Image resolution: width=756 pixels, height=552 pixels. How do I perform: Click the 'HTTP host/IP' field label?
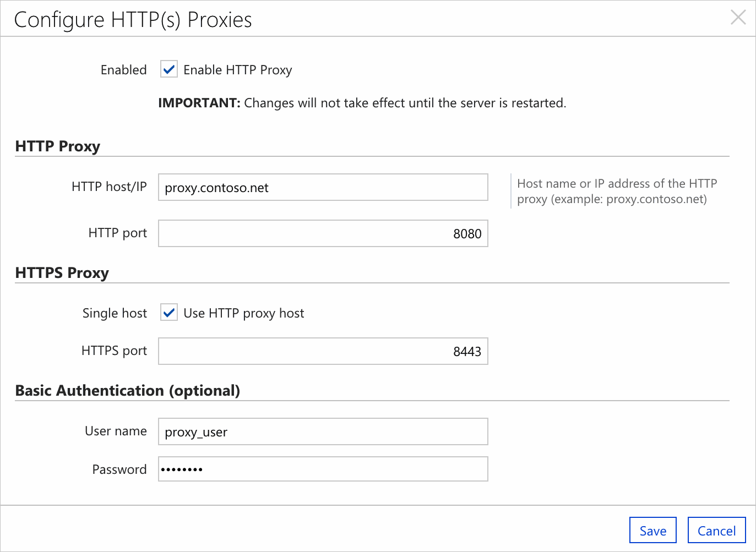coord(109,187)
